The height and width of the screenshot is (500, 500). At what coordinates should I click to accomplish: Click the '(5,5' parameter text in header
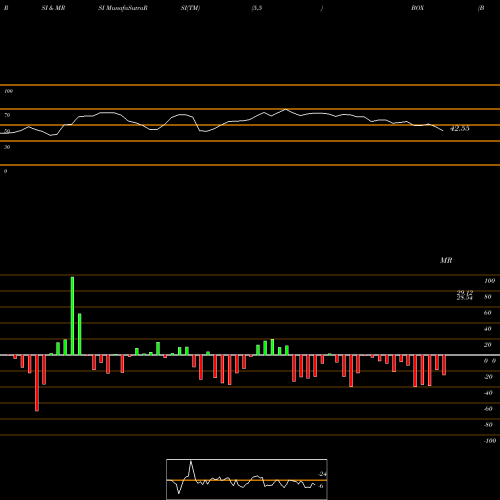point(257,8)
